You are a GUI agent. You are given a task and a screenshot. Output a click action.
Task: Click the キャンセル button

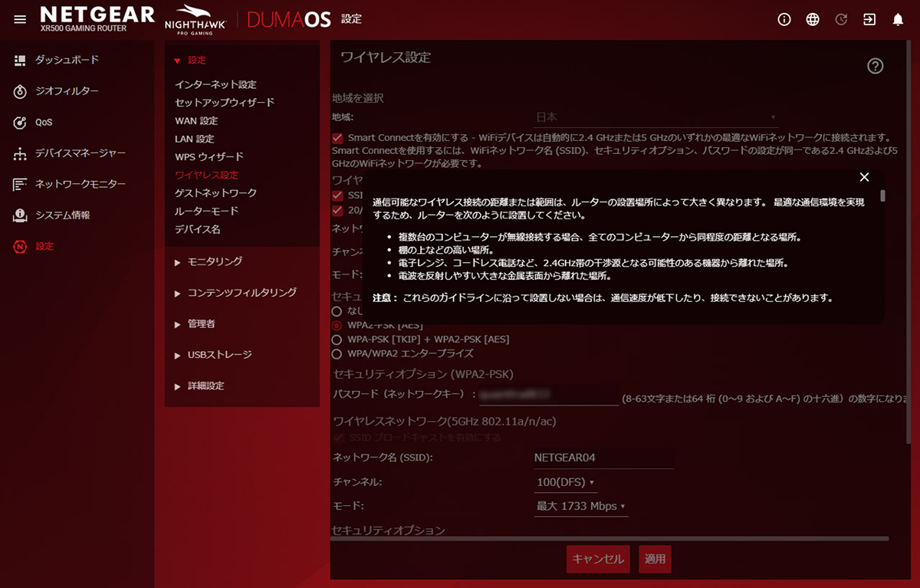point(598,559)
